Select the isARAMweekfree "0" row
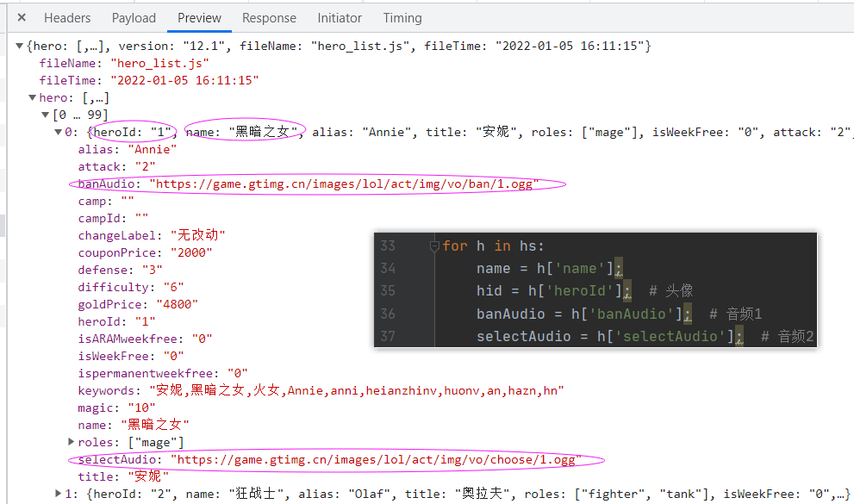The image size is (854, 504). (x=145, y=339)
